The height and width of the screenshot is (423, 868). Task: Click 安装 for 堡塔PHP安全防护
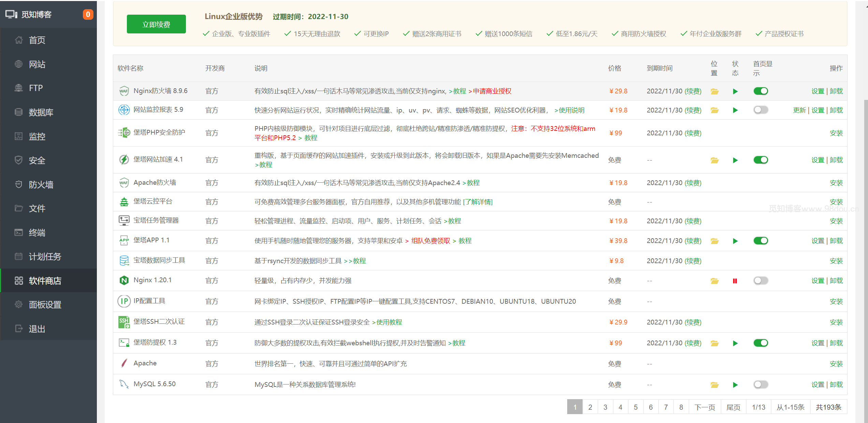coord(836,133)
